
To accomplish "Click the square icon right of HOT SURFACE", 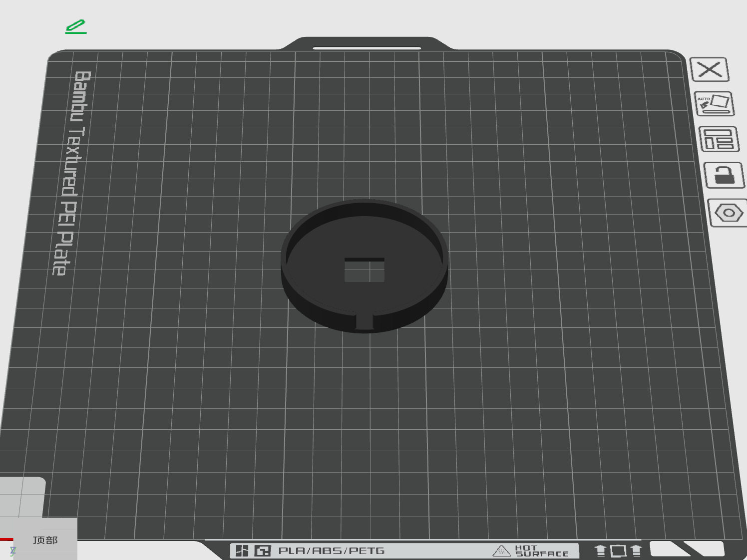I will click(618, 551).
